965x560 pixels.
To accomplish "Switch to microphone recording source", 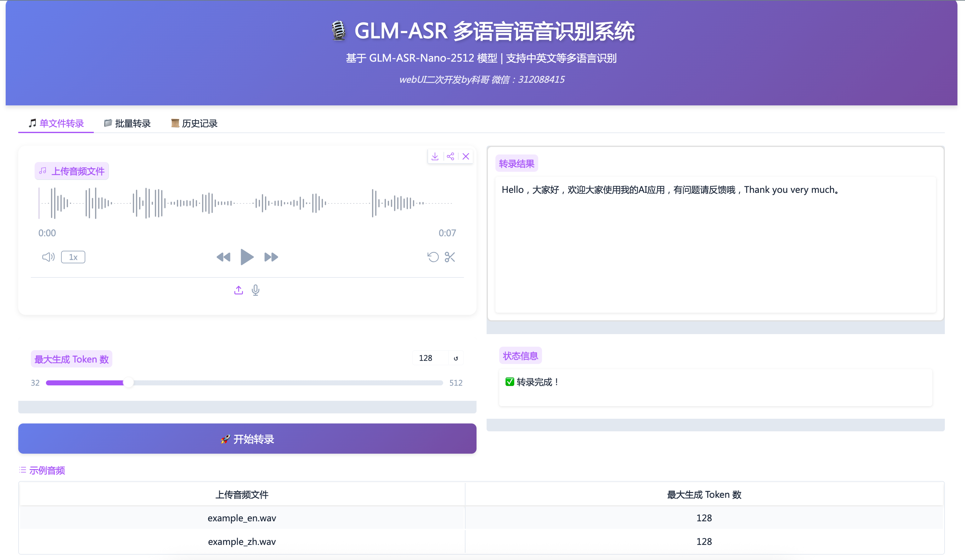I will click(256, 290).
